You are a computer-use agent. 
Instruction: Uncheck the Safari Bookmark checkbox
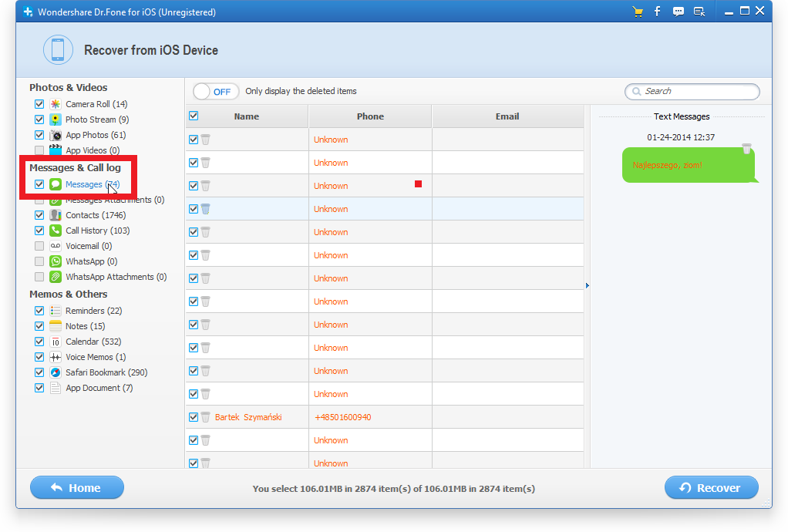pos(39,372)
